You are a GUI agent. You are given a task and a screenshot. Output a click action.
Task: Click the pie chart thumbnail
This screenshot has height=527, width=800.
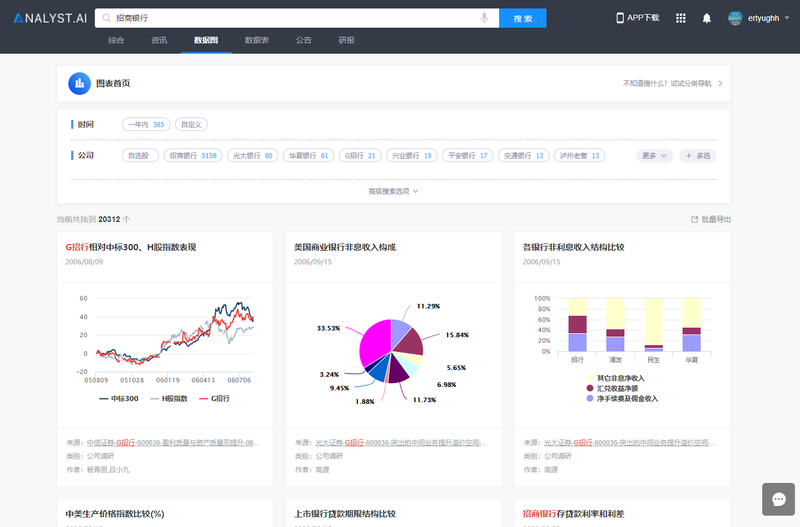point(393,355)
